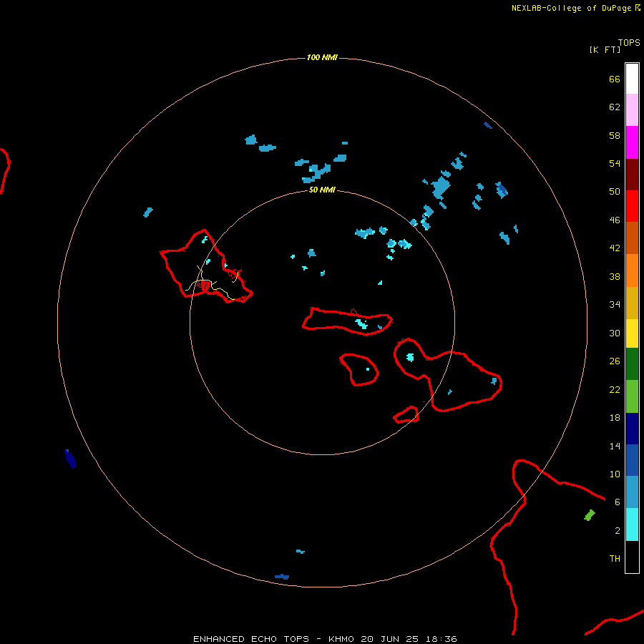
Task: Click the cyan echo cluster on Molokai
Action: (361, 323)
